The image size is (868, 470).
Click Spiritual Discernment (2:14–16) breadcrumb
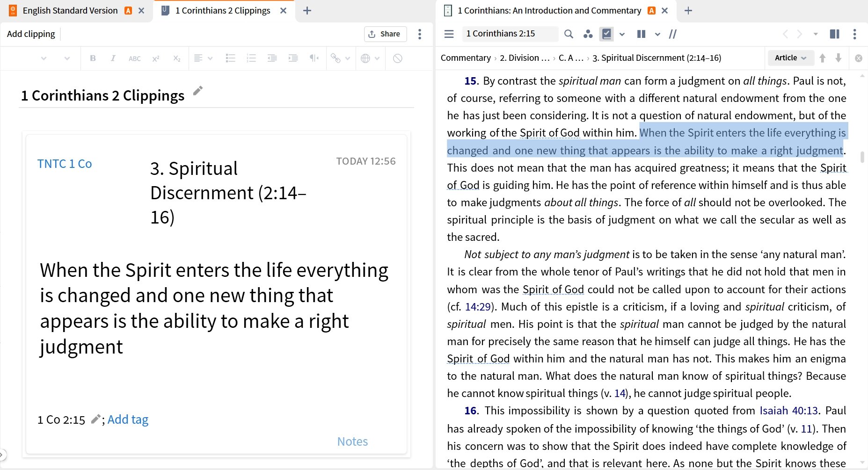(656, 58)
